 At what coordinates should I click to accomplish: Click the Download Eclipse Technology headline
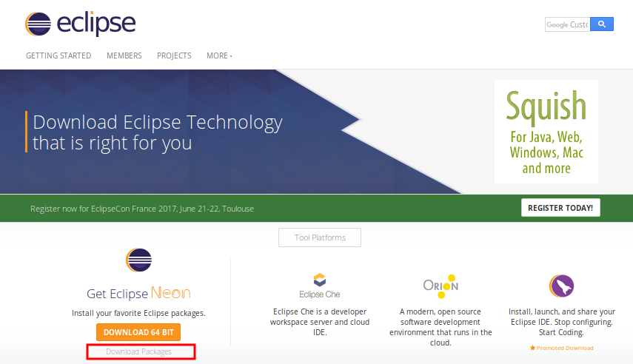(158, 132)
